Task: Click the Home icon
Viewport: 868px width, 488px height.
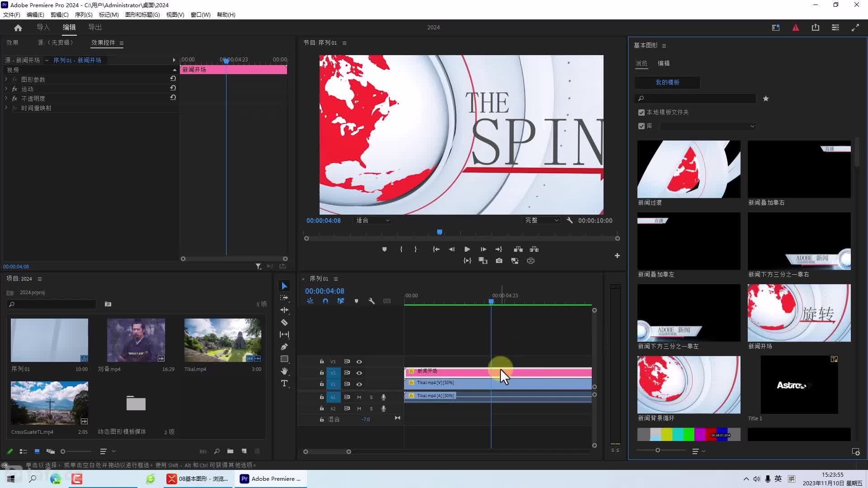Action: [18, 28]
